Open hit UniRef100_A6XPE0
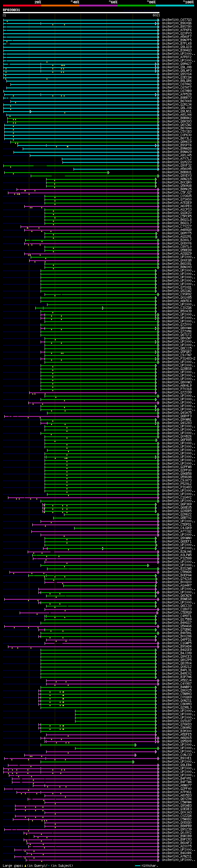 (177, 206)
